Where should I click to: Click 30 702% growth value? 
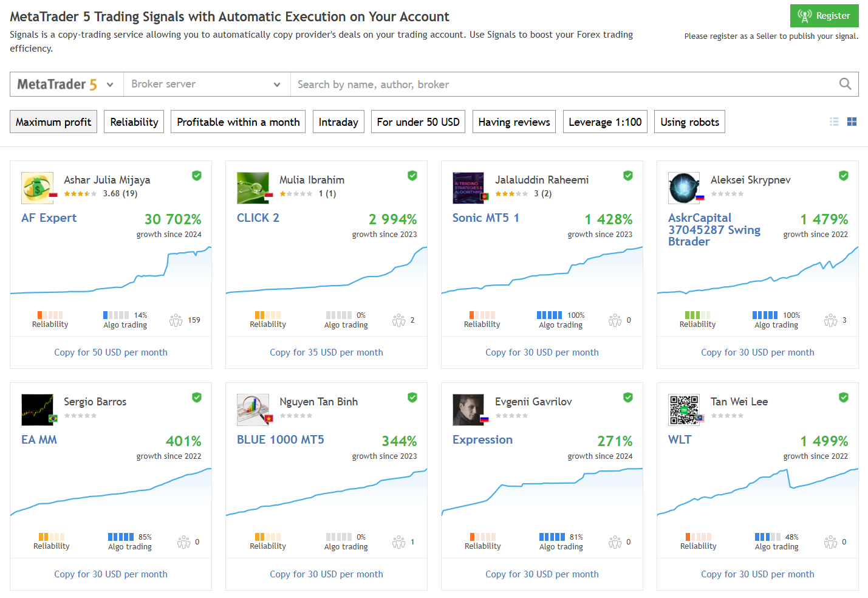[173, 219]
